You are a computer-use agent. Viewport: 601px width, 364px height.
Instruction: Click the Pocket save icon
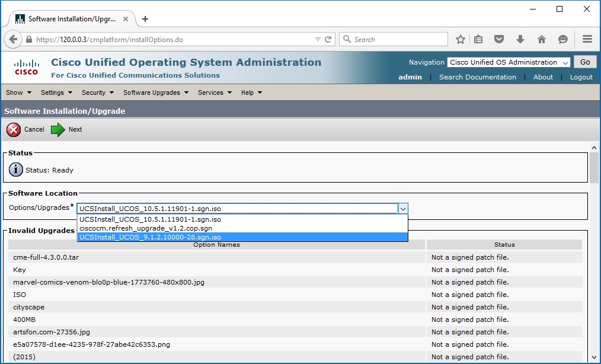[498, 39]
